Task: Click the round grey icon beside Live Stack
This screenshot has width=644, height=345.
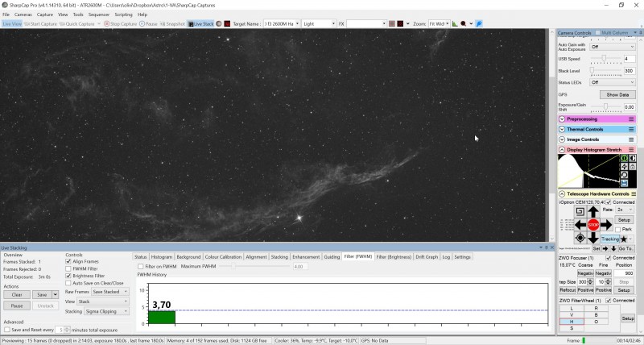Action: [219, 24]
